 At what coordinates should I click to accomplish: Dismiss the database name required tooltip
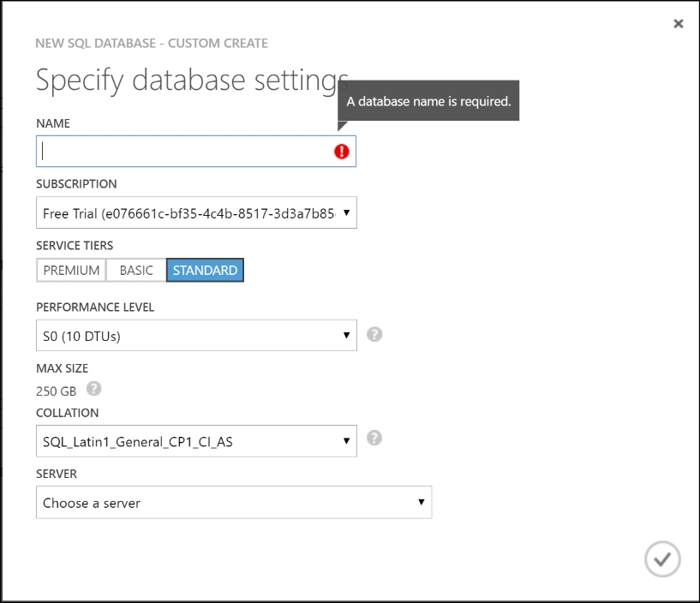pos(428,100)
